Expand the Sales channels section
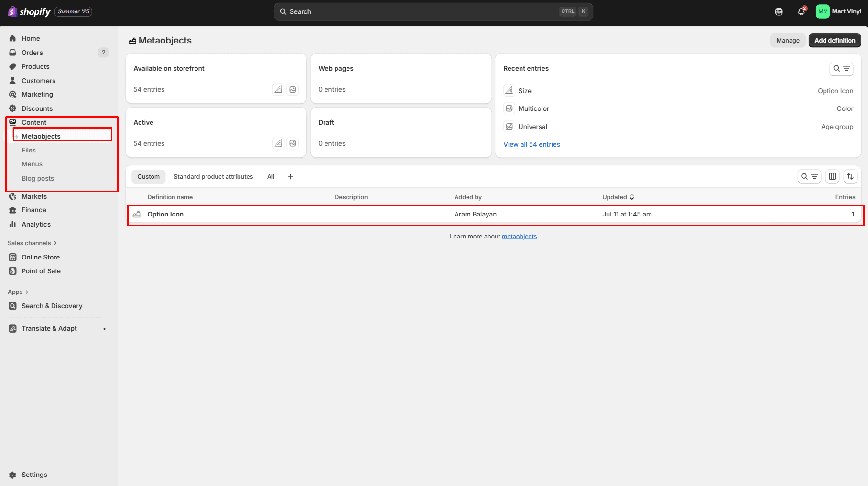 pyautogui.click(x=32, y=243)
